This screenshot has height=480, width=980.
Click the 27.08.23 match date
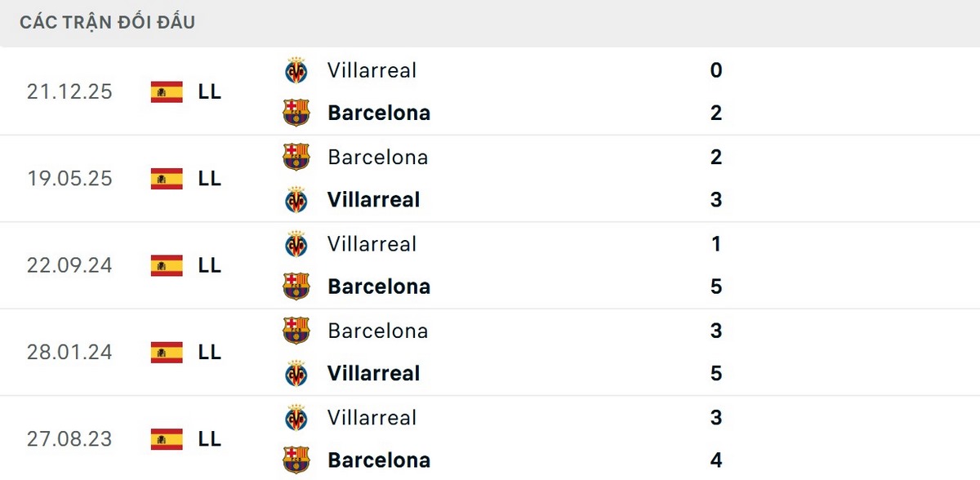tap(69, 438)
